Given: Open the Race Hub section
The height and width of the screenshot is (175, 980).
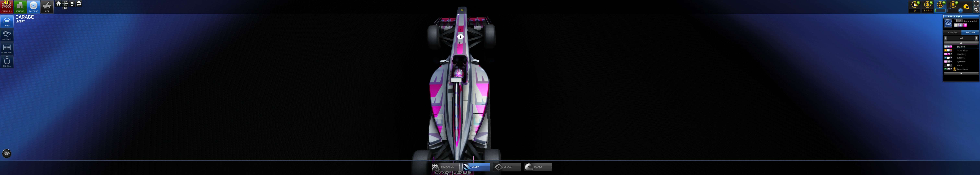Looking at the screenshot, I should 34,6.
